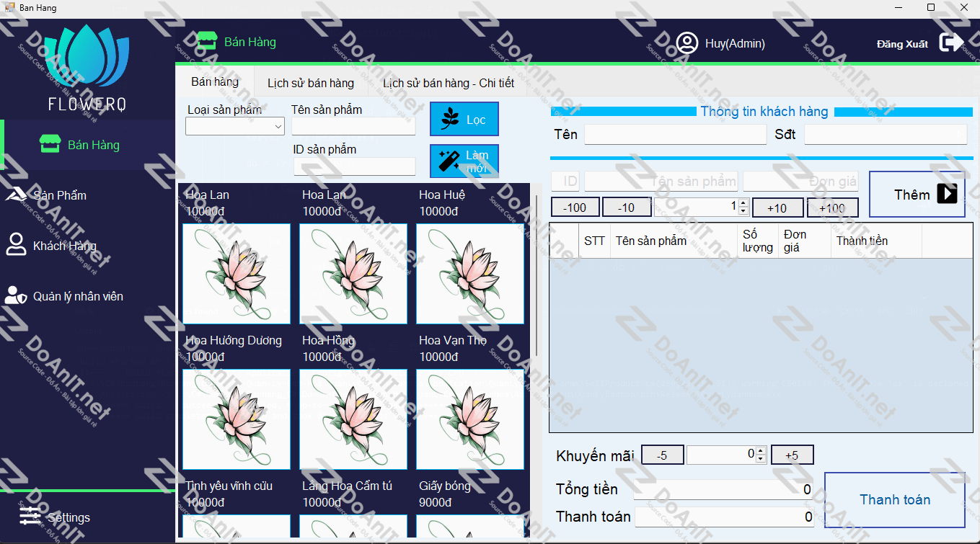Click the Làm mới refresh button

464,161
